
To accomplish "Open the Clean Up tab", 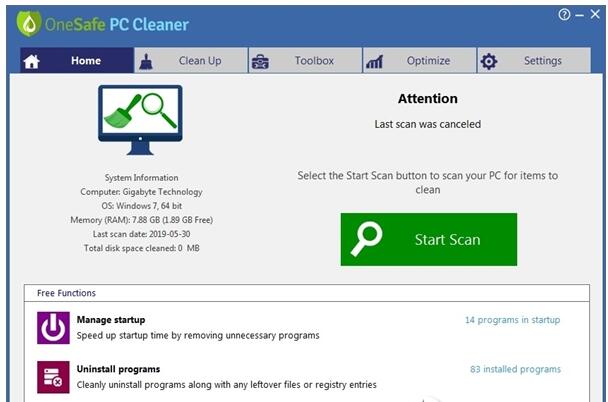I will tap(191, 60).
